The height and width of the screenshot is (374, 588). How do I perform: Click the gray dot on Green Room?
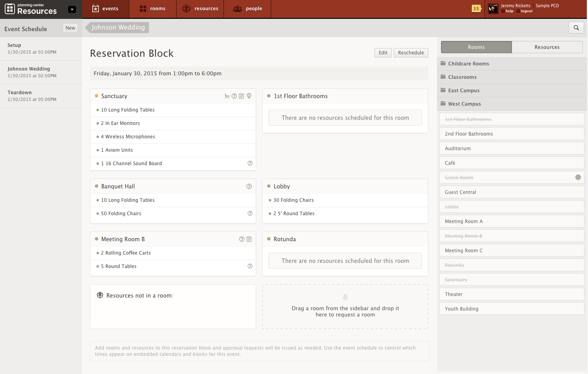point(578,177)
